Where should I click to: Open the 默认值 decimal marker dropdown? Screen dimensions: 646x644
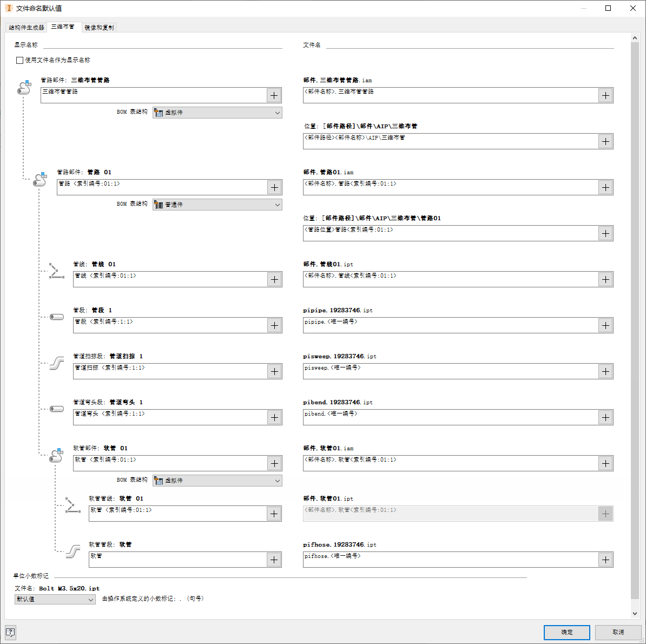point(55,600)
